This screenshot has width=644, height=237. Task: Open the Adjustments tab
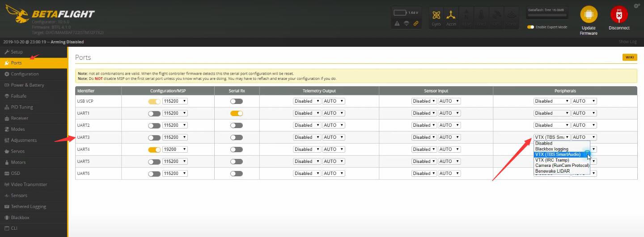[x=34, y=140]
